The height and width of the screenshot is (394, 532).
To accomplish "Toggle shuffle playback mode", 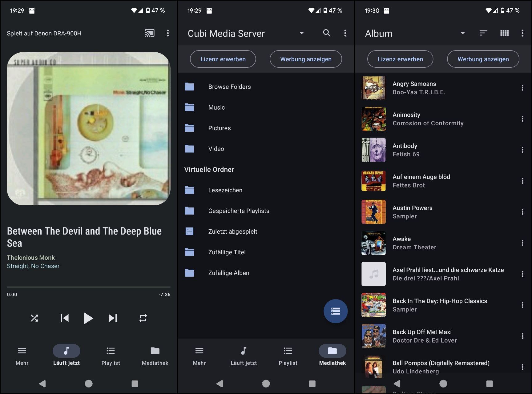I will (x=34, y=318).
